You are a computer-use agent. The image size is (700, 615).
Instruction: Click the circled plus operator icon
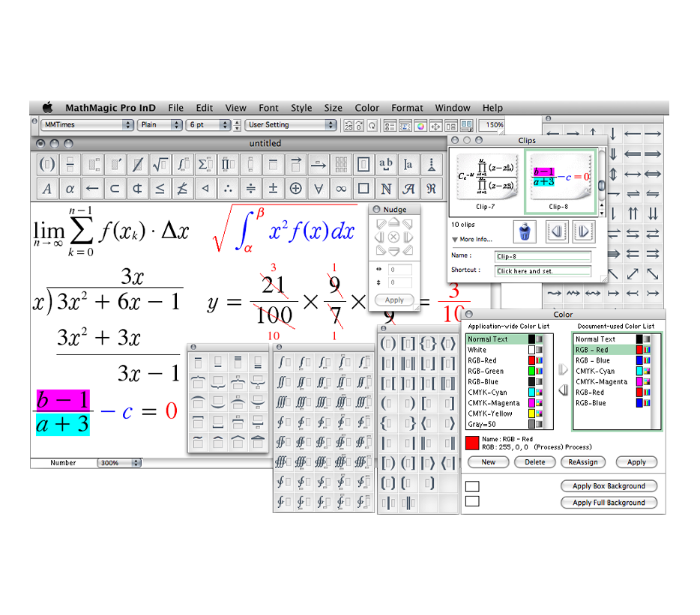(295, 189)
